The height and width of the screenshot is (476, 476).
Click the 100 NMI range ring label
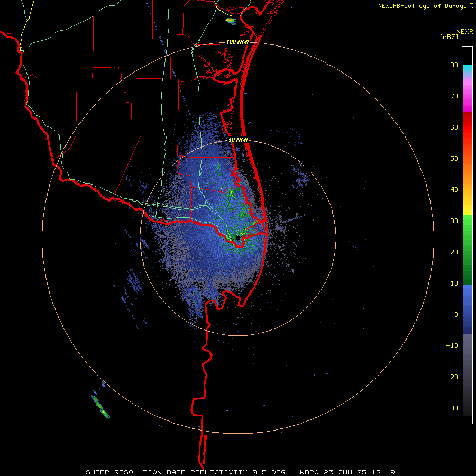(x=237, y=42)
